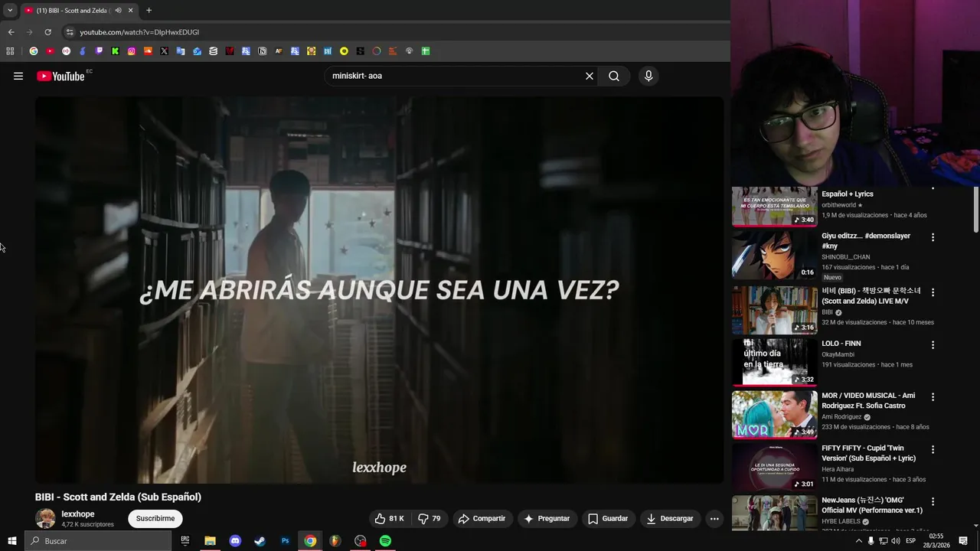The width and height of the screenshot is (980, 551).
Task: Open Notion bookmark
Action: coord(262,51)
